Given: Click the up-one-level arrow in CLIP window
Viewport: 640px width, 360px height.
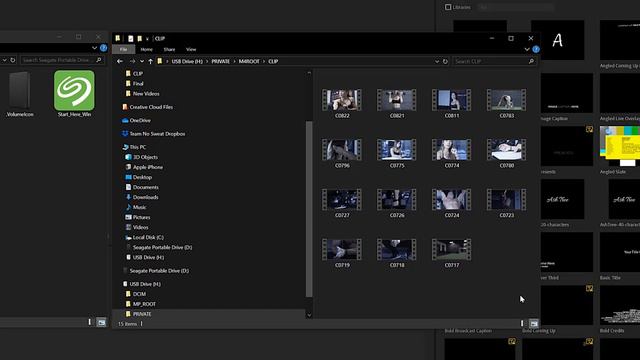Looking at the screenshot, I should click(x=151, y=61).
